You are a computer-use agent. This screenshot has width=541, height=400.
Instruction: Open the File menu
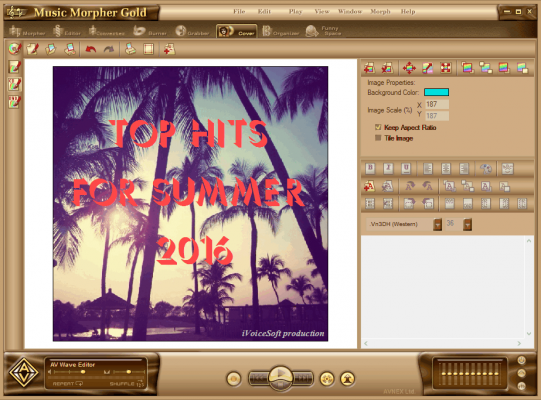pos(239,12)
